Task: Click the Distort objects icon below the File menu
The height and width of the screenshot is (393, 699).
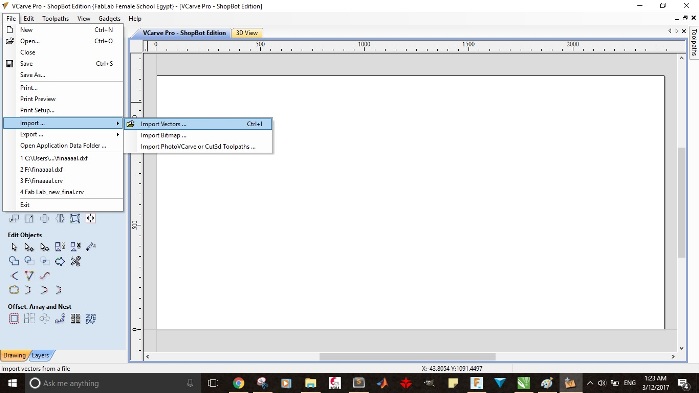Action: 75,218
